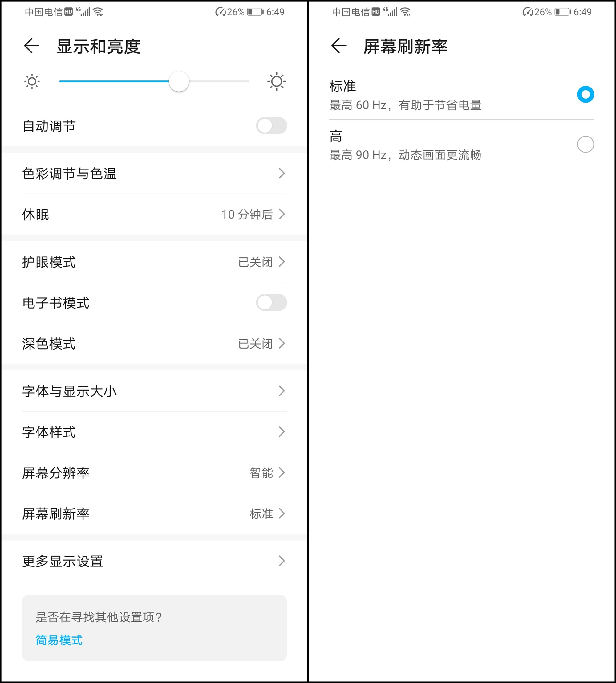Click the low brightness sun icon
The height and width of the screenshot is (683, 616).
tap(31, 81)
